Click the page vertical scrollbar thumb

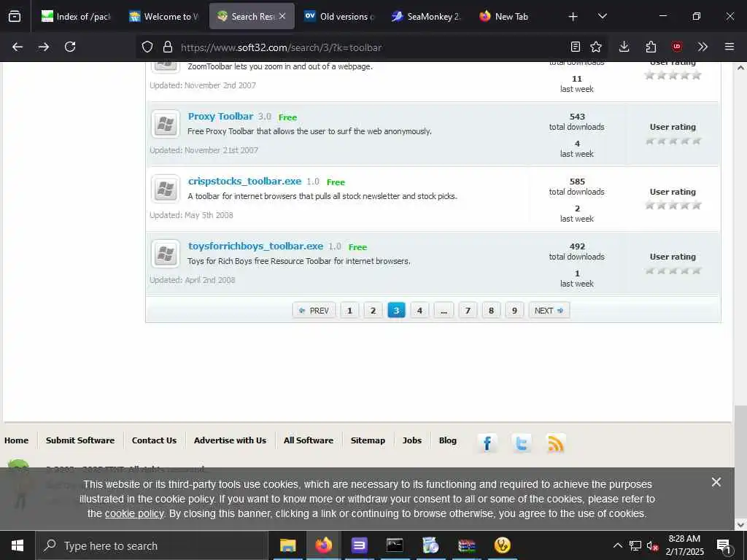pyautogui.click(x=740, y=462)
